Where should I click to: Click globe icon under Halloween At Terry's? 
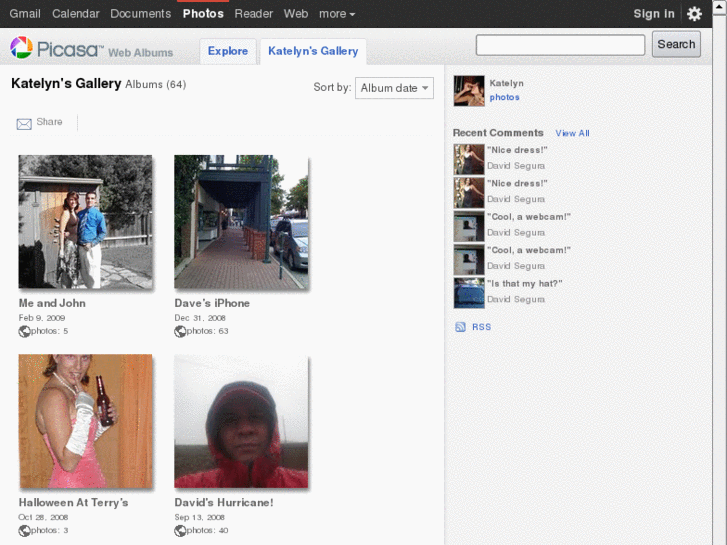point(24,530)
